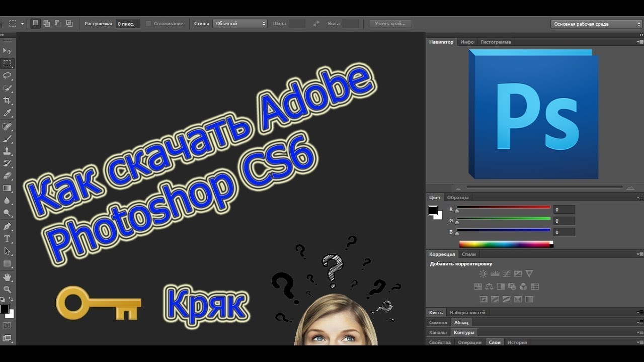Screen dimensions: 644x362
Task: Open the Основная рабочая среда workspace dropdown
Action: pyautogui.click(x=596, y=24)
